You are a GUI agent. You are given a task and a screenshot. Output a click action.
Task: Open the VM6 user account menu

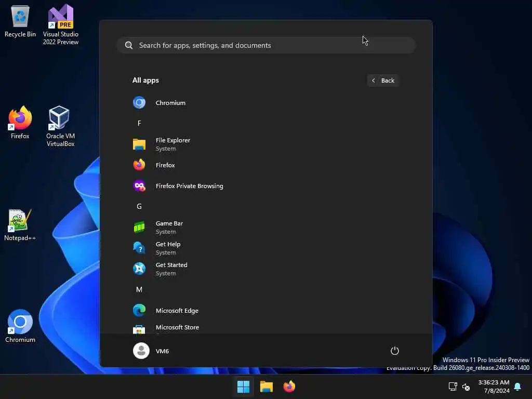[151, 351]
